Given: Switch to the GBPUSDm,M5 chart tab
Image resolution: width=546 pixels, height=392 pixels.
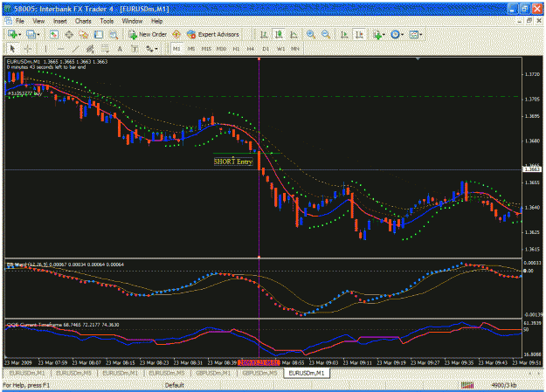Looking at the screenshot, I should click(x=259, y=373).
